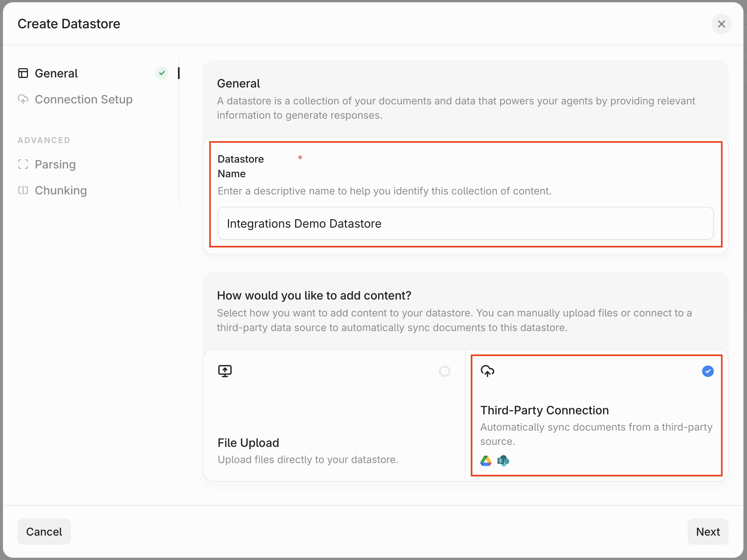Go to Connection Setup step
Viewport: 747px width, 560px height.
point(83,99)
